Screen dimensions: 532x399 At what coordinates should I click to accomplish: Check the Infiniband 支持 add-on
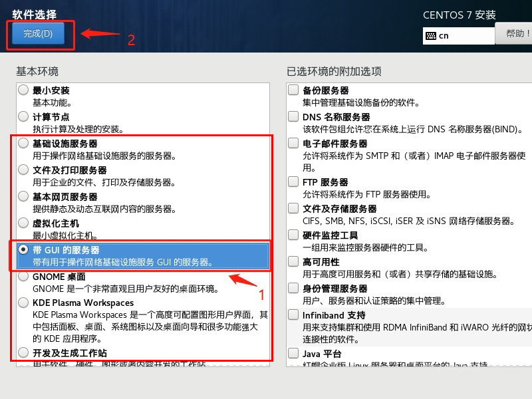click(x=293, y=315)
